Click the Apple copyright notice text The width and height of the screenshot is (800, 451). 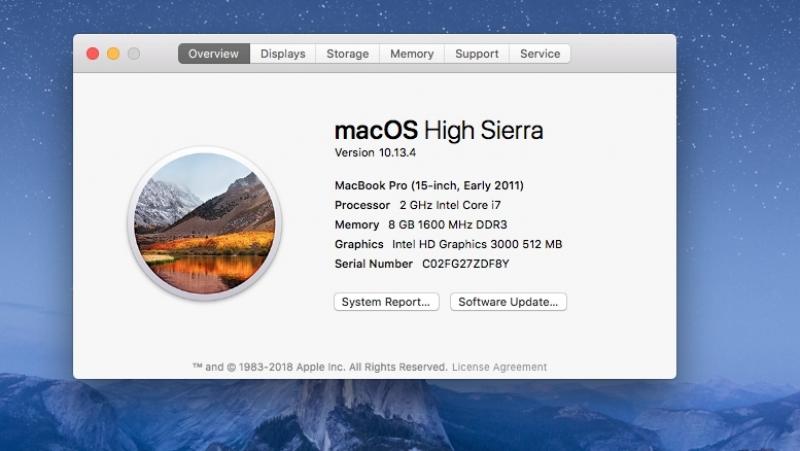pos(320,367)
